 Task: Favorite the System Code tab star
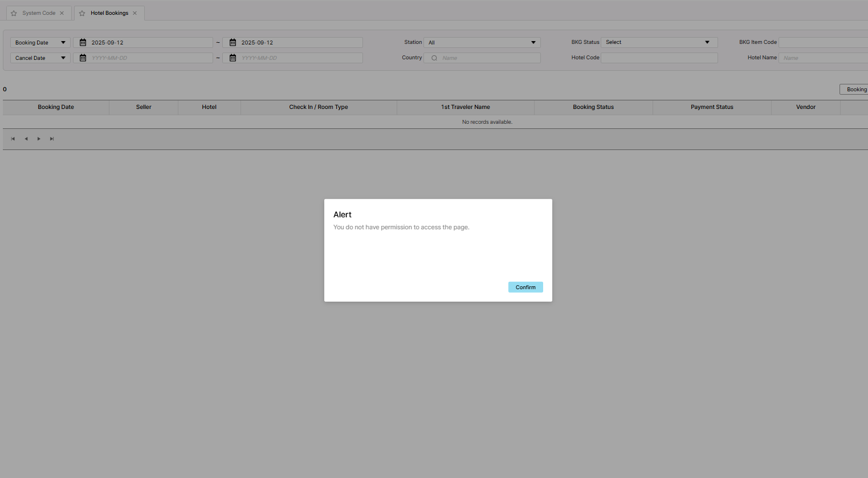pos(14,13)
